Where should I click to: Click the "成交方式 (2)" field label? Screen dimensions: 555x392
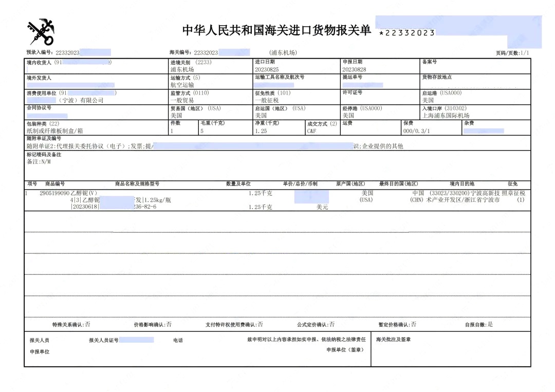pos(322,124)
